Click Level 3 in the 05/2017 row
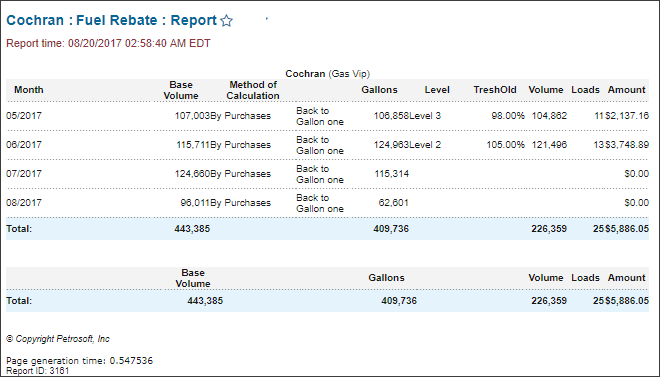660x377 pixels. (x=425, y=116)
